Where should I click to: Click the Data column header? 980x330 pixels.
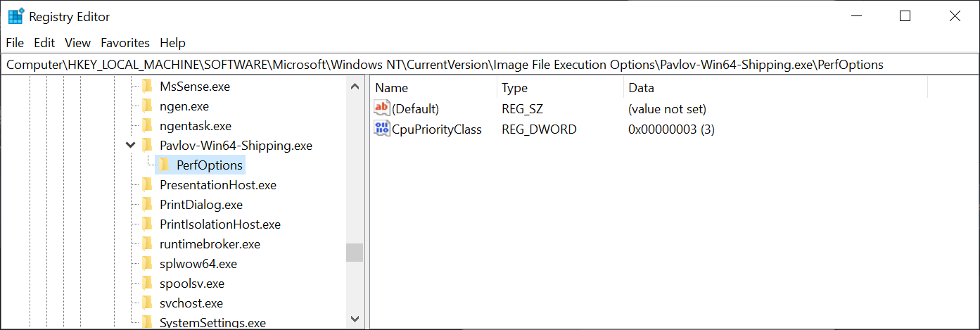[641, 88]
